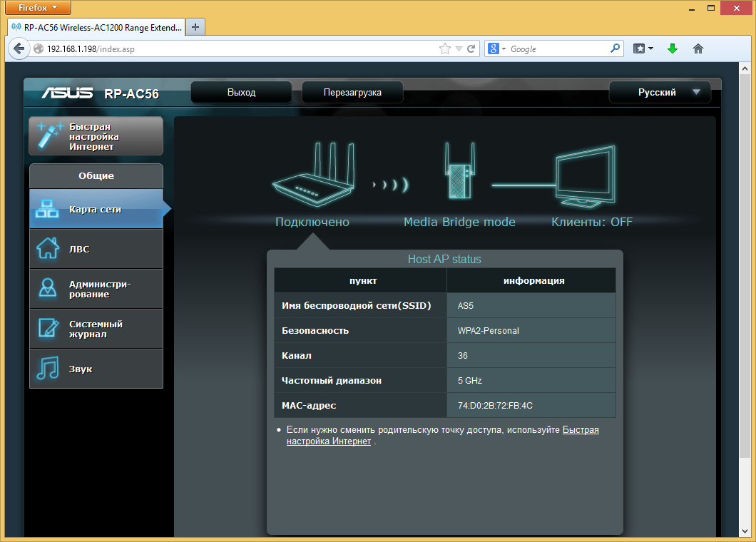Click the ASUS logo
This screenshot has width=756, height=542.
tap(67, 93)
